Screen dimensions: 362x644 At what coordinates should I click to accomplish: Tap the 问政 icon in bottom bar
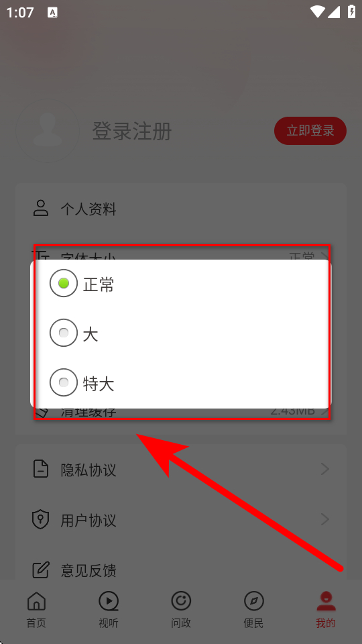(181, 601)
